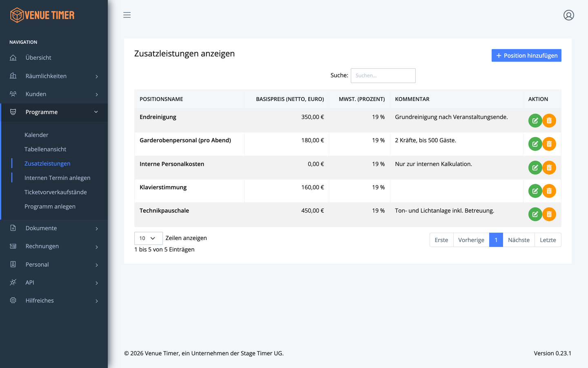Expand the Räumlichkeiten chevron

pos(97,76)
